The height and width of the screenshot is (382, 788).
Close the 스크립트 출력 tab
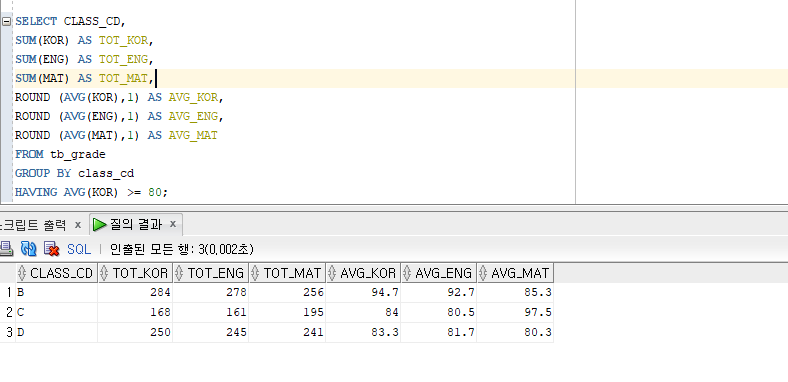coord(78,225)
